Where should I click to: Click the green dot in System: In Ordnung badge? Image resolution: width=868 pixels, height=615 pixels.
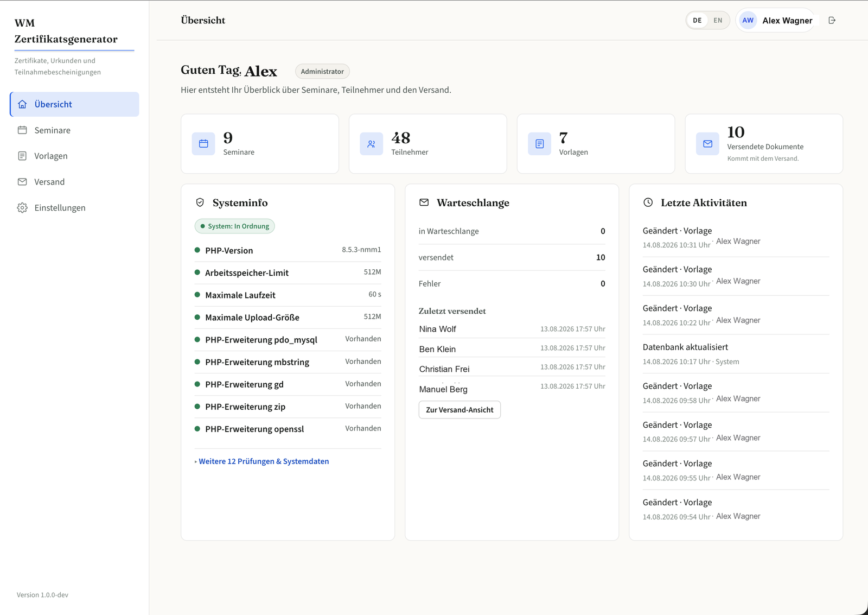[203, 226]
